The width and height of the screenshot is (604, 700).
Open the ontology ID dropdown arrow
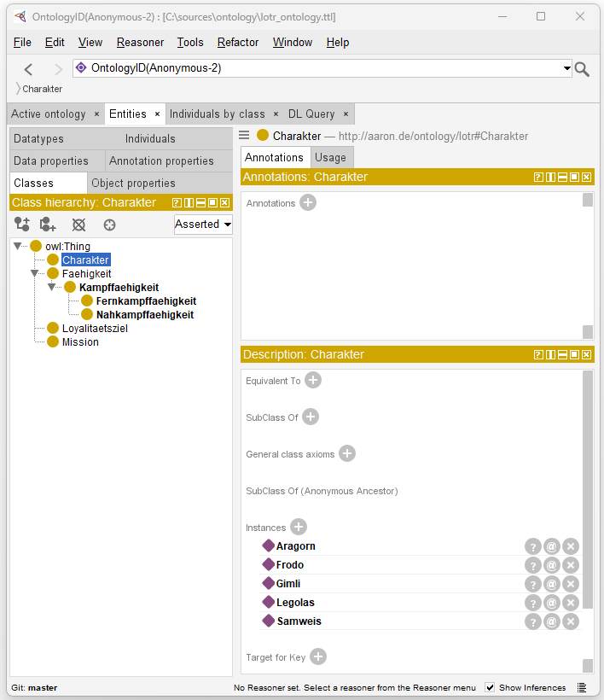[566, 68]
